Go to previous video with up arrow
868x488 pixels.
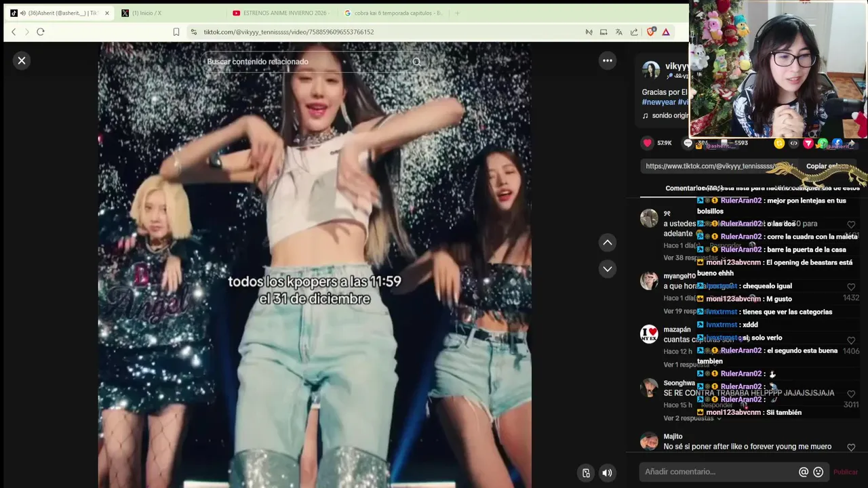point(608,242)
